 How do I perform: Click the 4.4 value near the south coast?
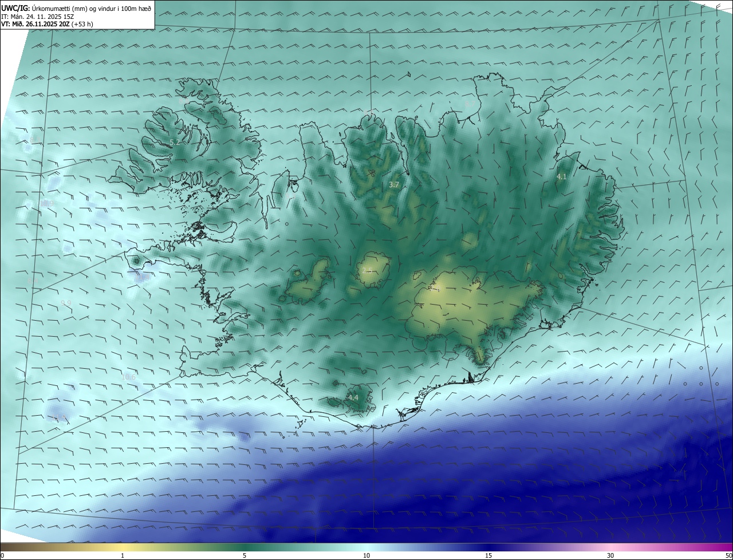click(353, 397)
